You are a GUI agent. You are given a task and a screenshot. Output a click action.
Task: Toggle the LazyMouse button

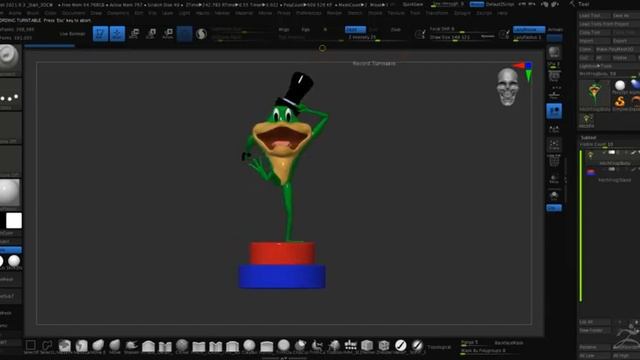point(529,29)
